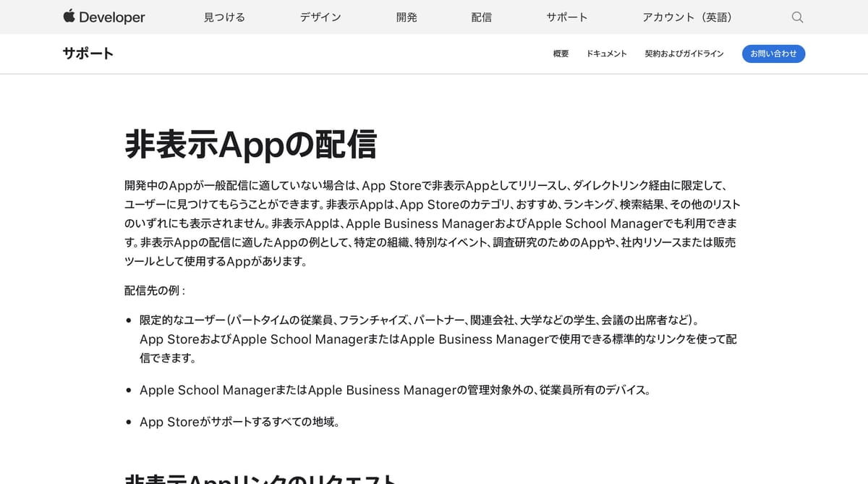This screenshot has width=868, height=484.
Task: Open the Apple Developer home logo
Action: coord(104,17)
